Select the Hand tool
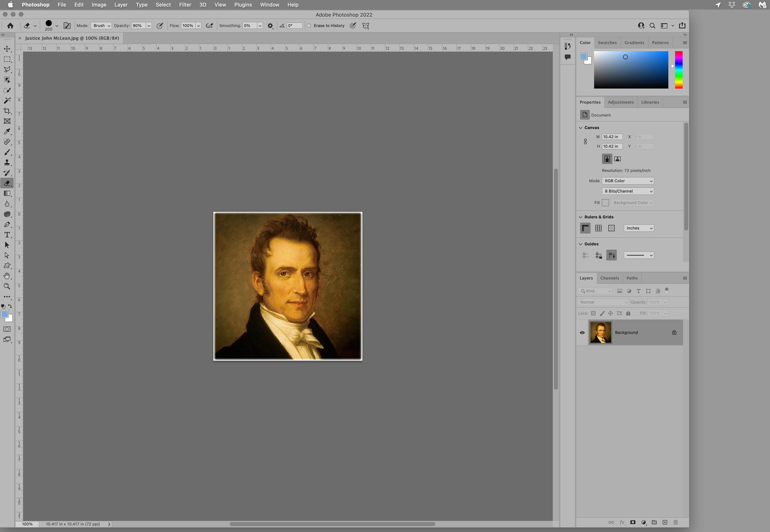The height and width of the screenshot is (532, 770). pyautogui.click(x=7, y=276)
